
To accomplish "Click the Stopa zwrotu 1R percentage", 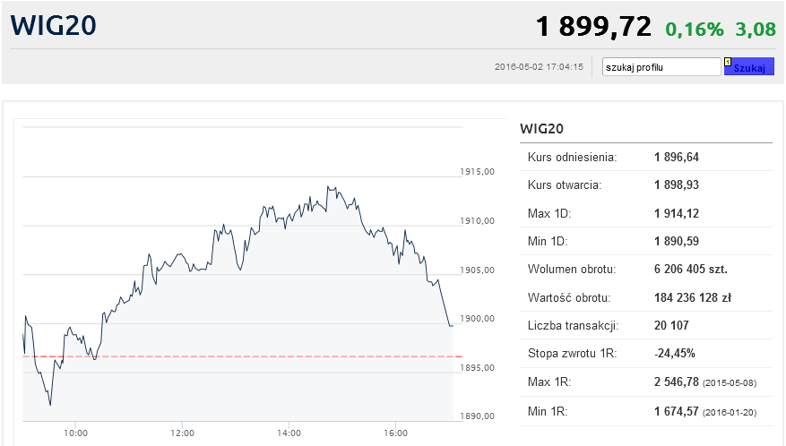I will pos(674,353).
